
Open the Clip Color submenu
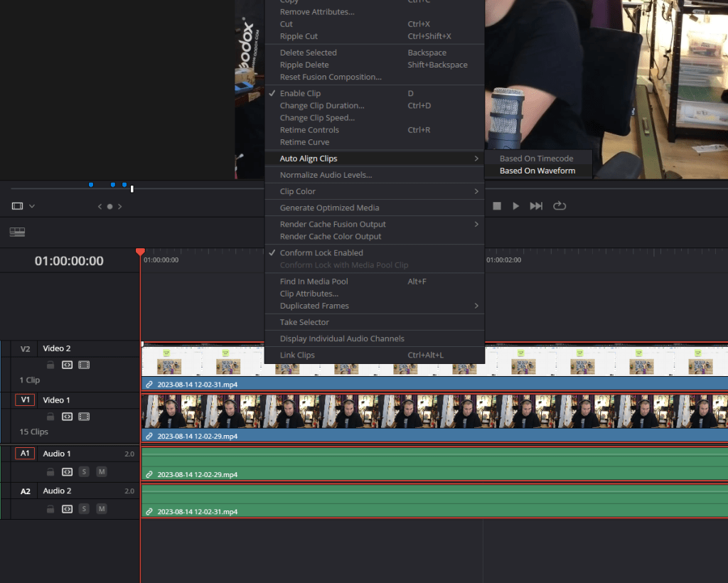[375, 191]
